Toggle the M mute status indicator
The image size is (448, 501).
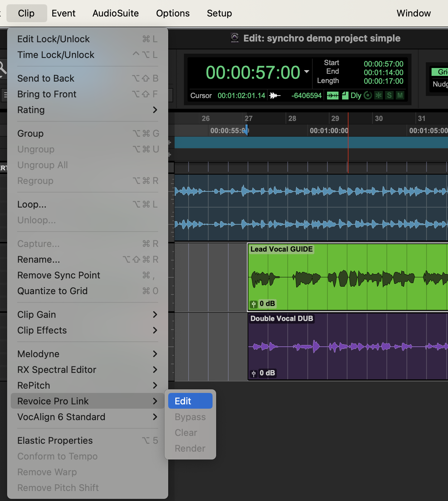400,96
